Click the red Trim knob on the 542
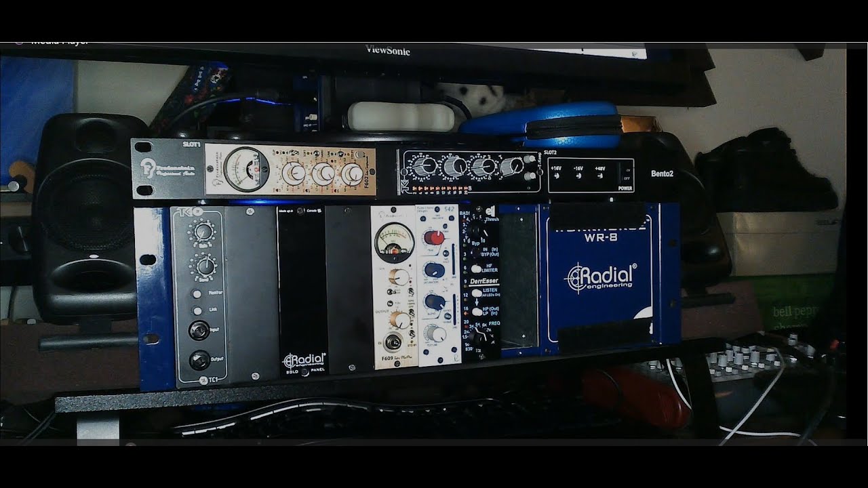The height and width of the screenshot is (488, 868). click(x=434, y=237)
